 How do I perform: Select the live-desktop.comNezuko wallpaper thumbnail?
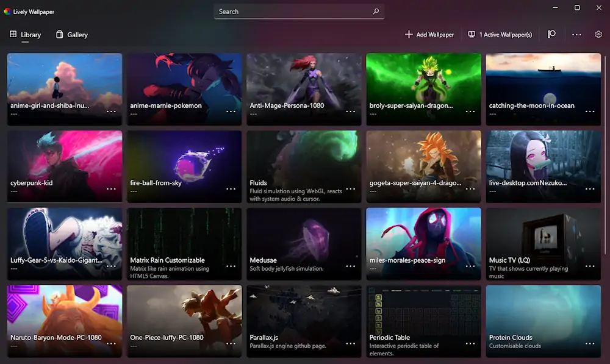[543, 166]
